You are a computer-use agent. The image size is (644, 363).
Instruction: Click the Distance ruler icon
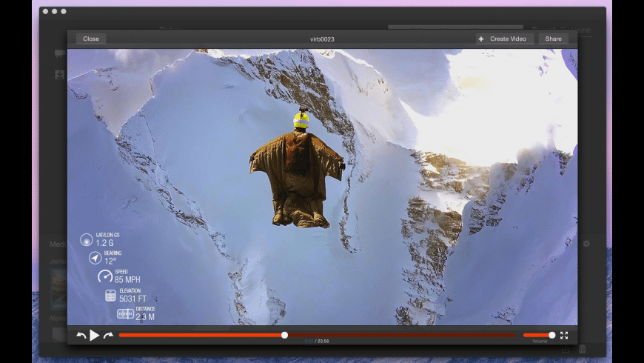[x=125, y=314]
